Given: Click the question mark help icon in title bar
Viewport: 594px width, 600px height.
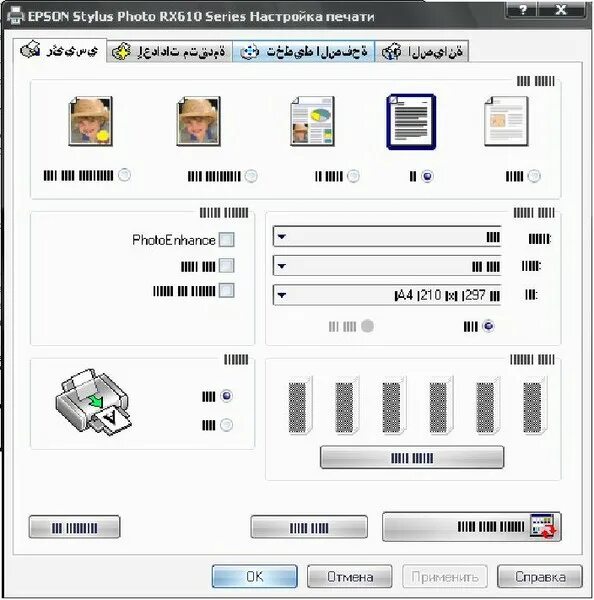Looking at the screenshot, I should (x=522, y=10).
